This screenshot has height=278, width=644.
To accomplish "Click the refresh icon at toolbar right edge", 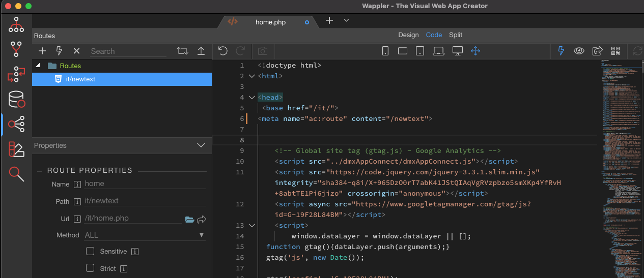I will (637, 51).
